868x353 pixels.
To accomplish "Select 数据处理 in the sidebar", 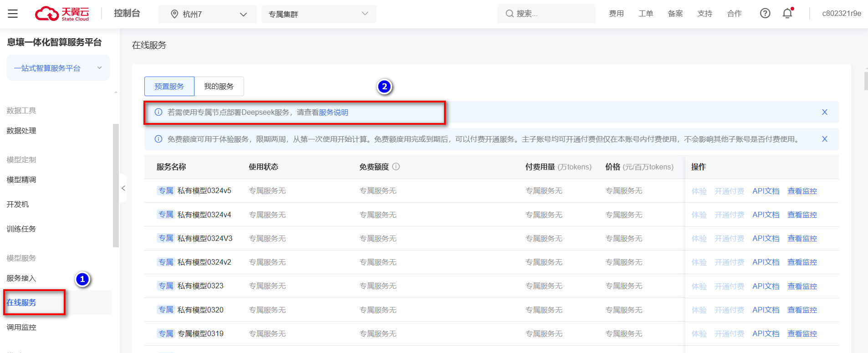I will (x=21, y=131).
